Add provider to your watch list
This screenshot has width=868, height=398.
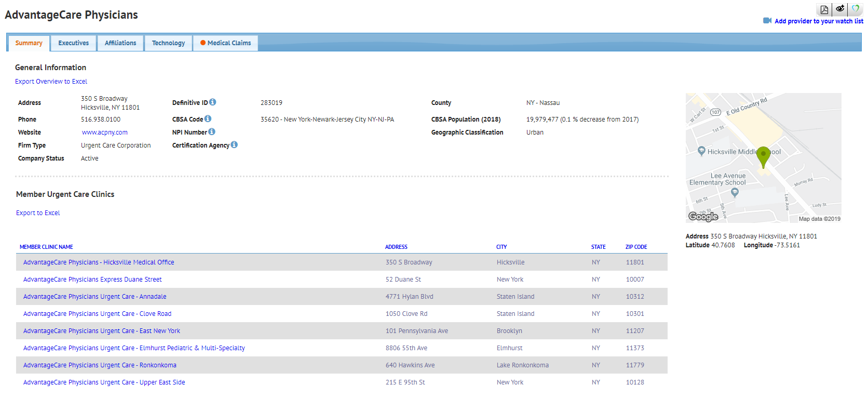pyautogui.click(x=819, y=21)
